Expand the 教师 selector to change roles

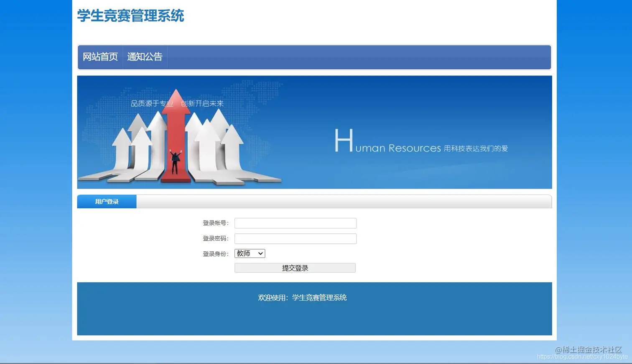click(x=250, y=253)
